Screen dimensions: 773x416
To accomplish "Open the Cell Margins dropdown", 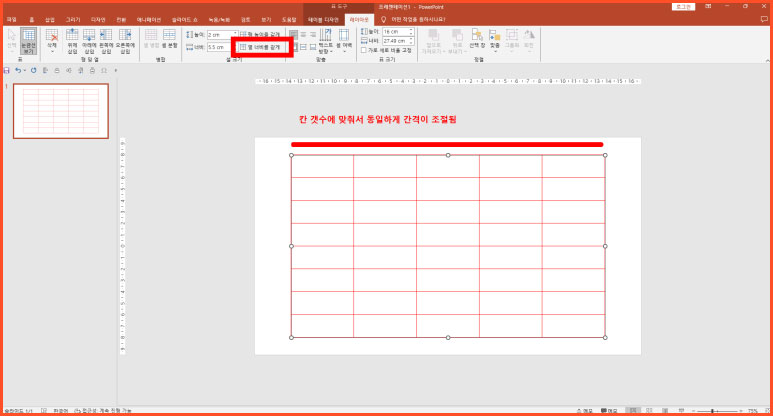I will coord(344,41).
